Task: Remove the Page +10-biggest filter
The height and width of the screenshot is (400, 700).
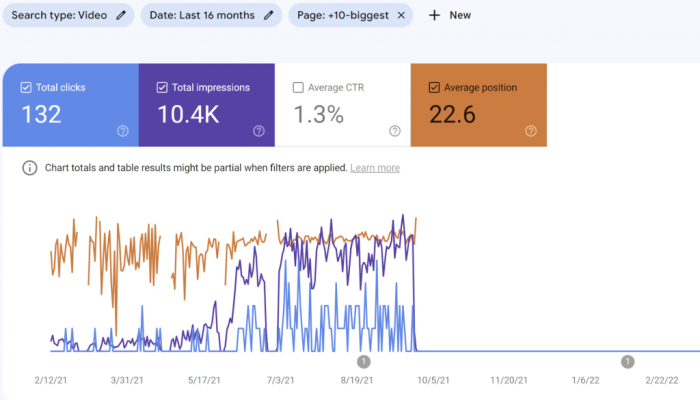Action: (401, 15)
